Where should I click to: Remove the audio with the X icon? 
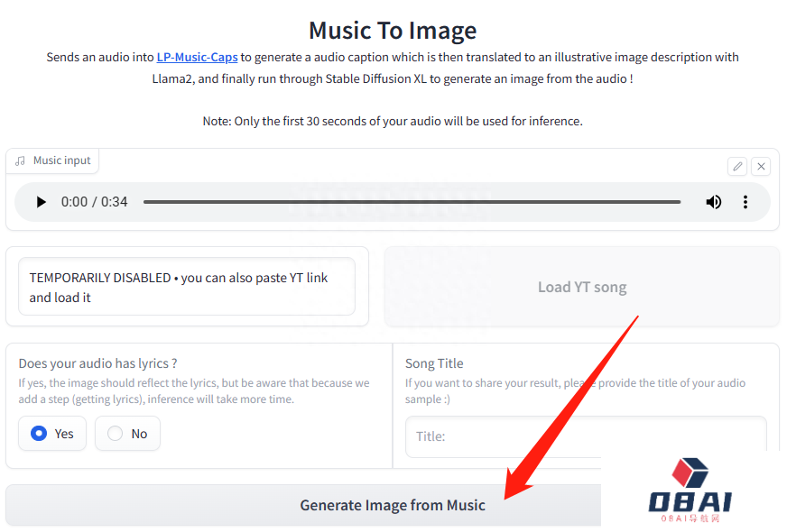point(761,166)
